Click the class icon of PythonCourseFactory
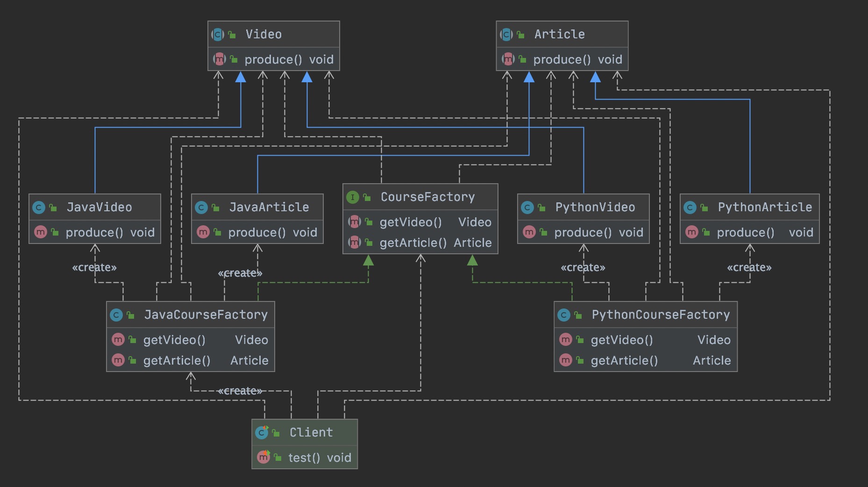 click(x=564, y=315)
